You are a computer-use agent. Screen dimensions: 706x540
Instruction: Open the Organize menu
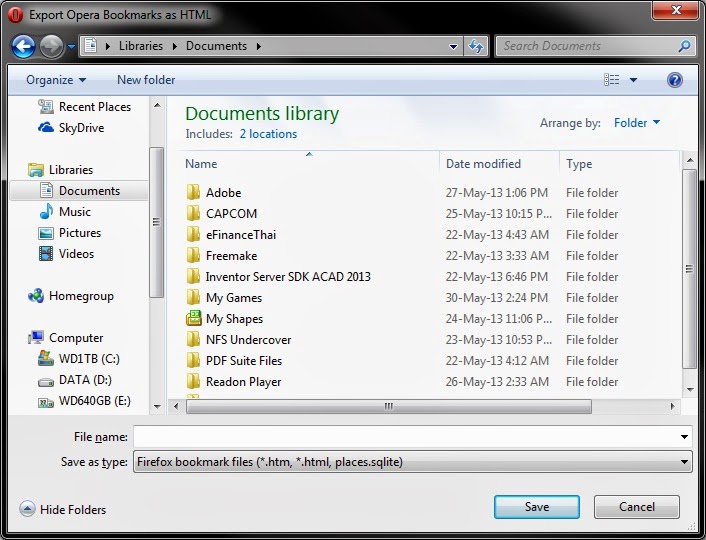point(56,80)
